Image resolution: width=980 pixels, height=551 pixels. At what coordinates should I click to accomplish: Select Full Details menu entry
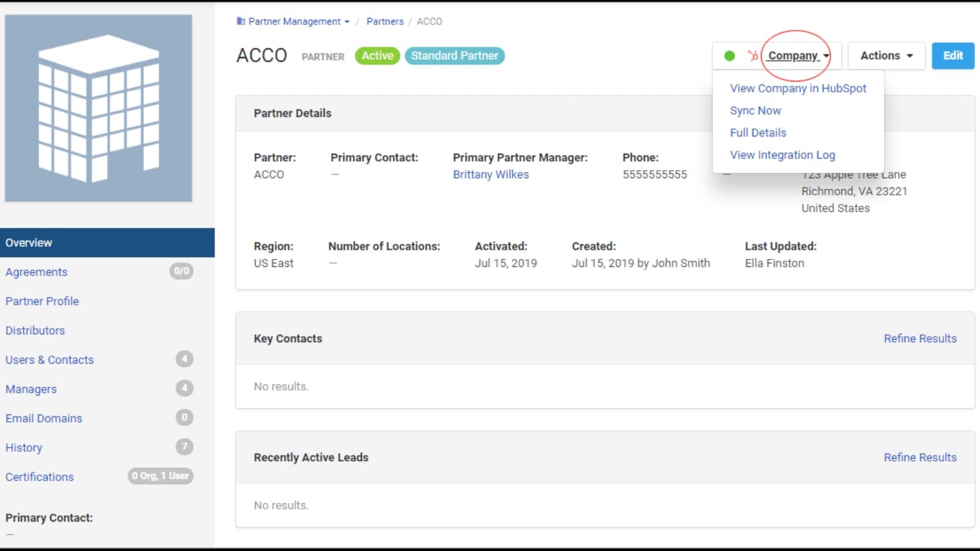[x=758, y=133]
